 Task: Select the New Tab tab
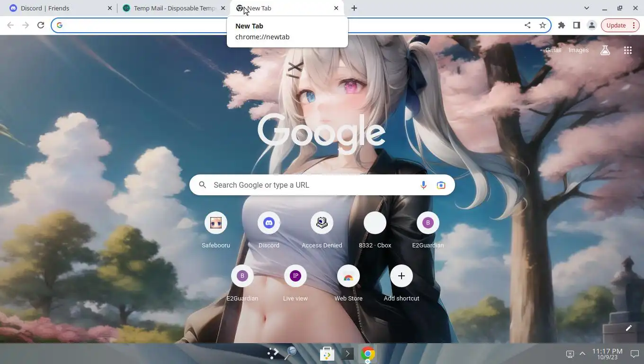(x=287, y=8)
